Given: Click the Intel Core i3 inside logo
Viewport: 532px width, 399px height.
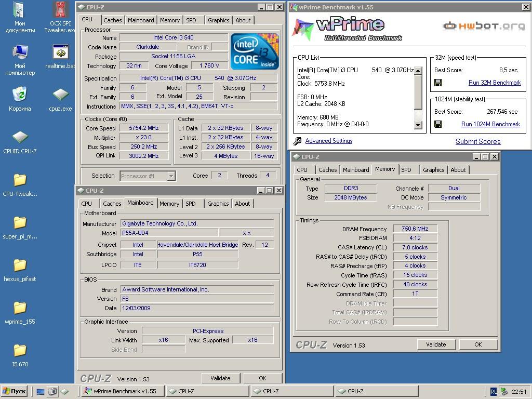Looking at the screenshot, I should click(x=255, y=51).
